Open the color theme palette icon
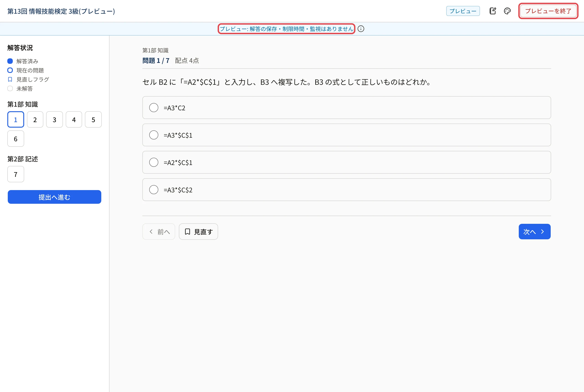 coord(507,11)
